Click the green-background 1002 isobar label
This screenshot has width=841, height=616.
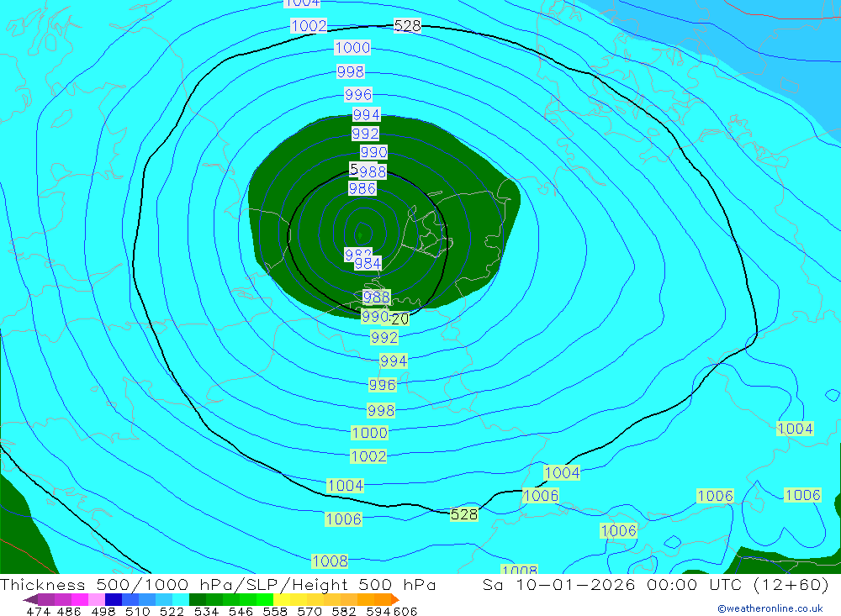(368, 456)
